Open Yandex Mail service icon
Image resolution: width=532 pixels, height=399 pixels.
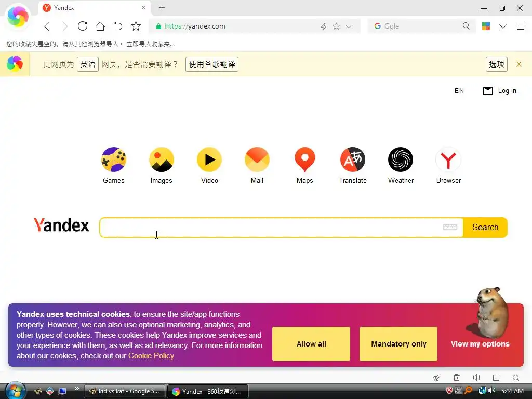pyautogui.click(x=257, y=160)
